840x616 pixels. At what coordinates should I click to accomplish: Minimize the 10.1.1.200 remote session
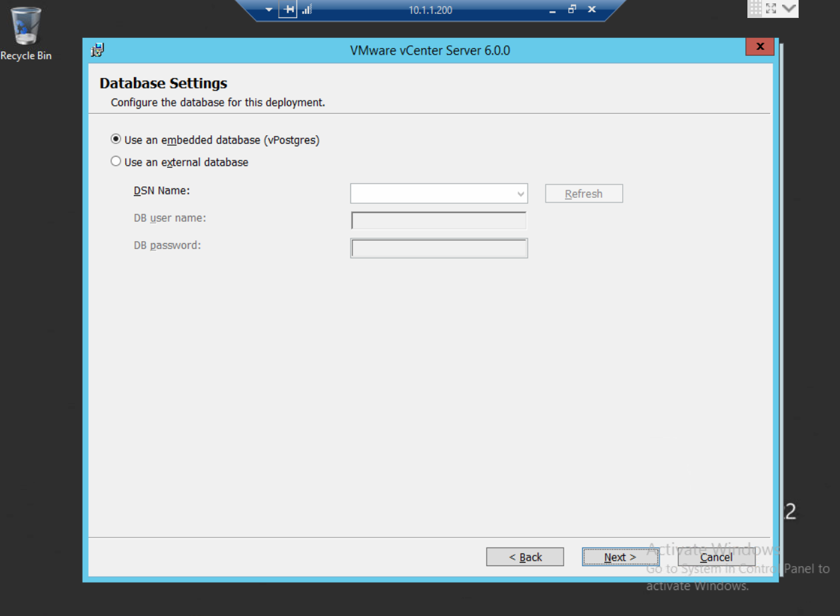coord(552,10)
